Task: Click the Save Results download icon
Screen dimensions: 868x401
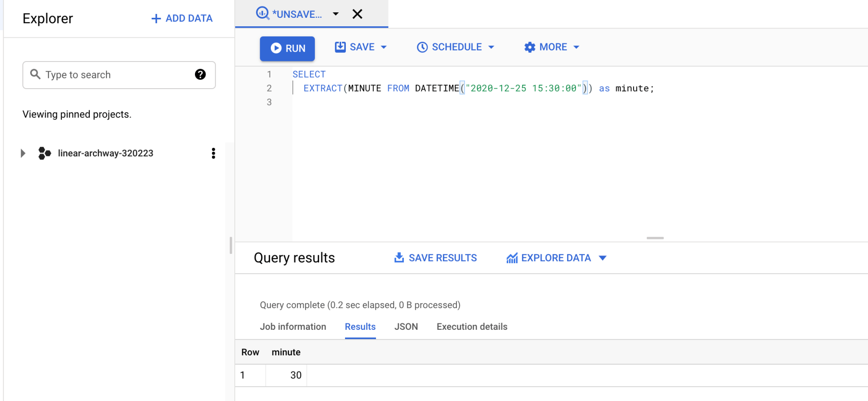Action: point(399,257)
